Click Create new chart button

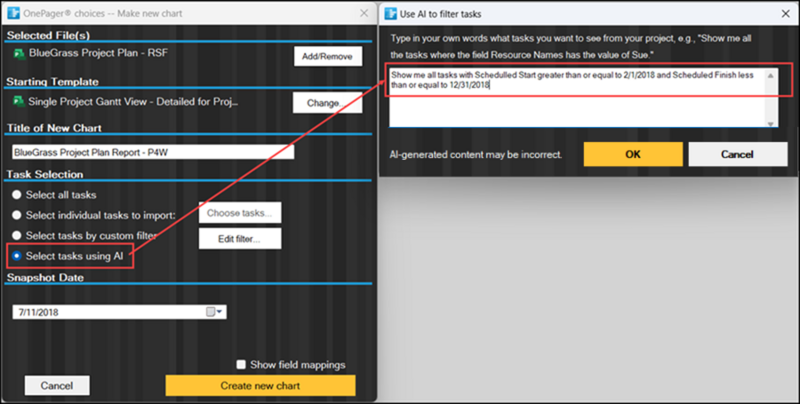point(260,386)
